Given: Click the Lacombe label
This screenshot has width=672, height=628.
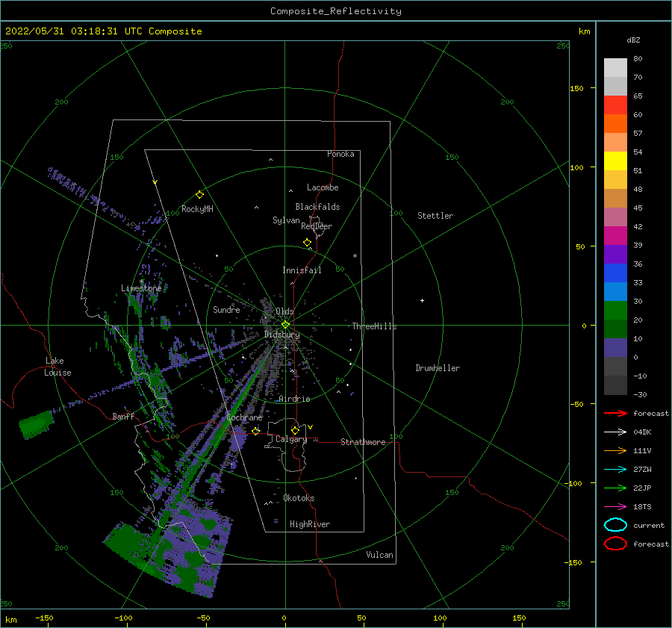Looking at the screenshot, I should [323, 187].
